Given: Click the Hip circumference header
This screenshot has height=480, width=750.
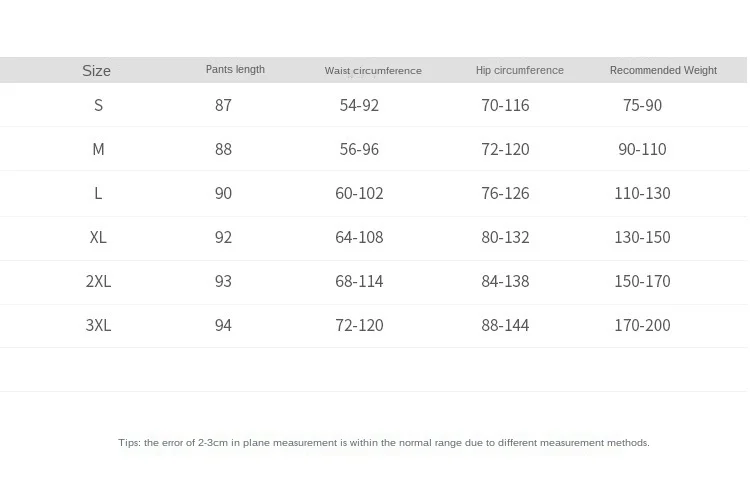Looking at the screenshot, I should click(519, 70).
